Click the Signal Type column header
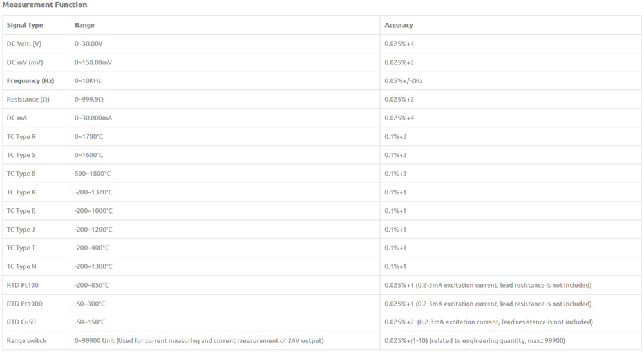644x352 pixels. 25,25
